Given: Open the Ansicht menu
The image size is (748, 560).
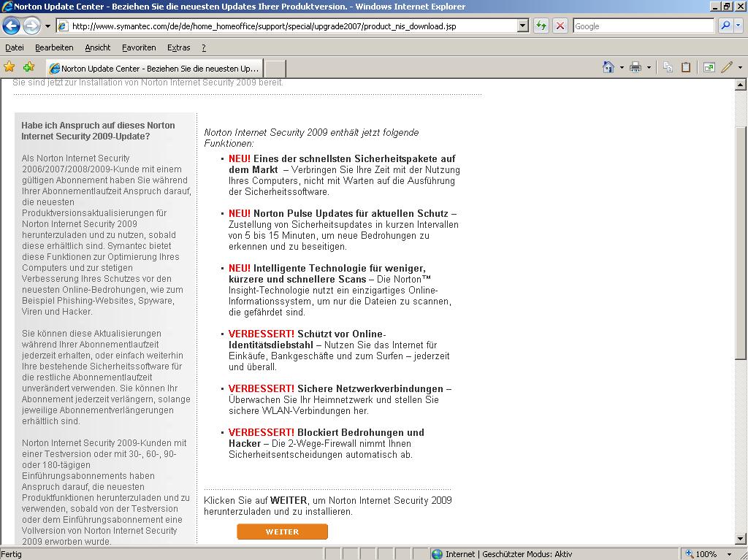Looking at the screenshot, I should (97, 47).
